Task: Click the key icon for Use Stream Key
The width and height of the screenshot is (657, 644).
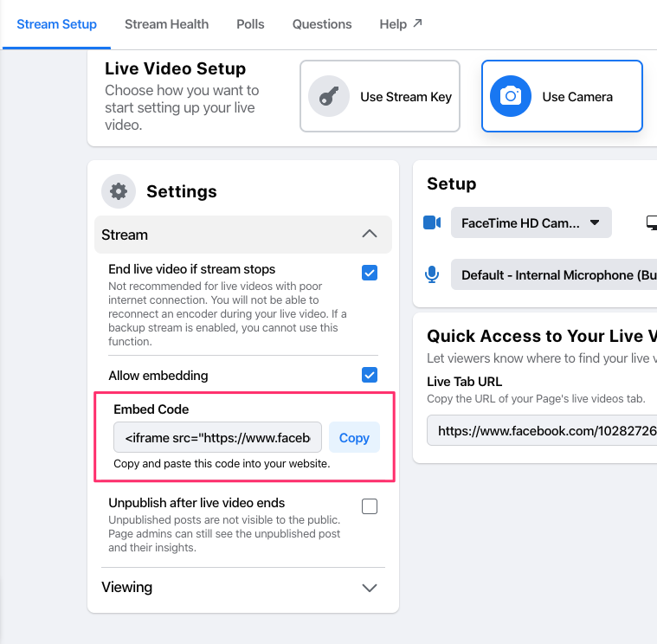Action: click(x=329, y=97)
